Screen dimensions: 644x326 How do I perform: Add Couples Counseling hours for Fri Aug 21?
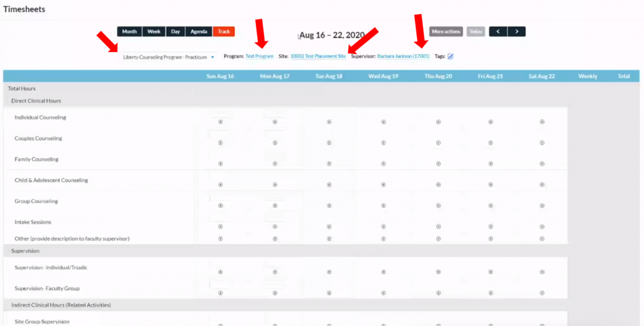(x=491, y=143)
